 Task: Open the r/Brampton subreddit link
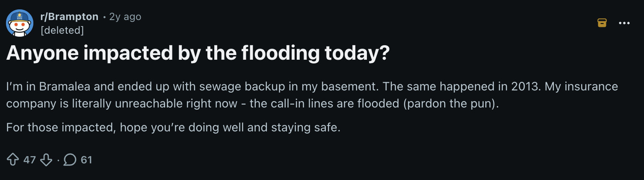tap(69, 17)
